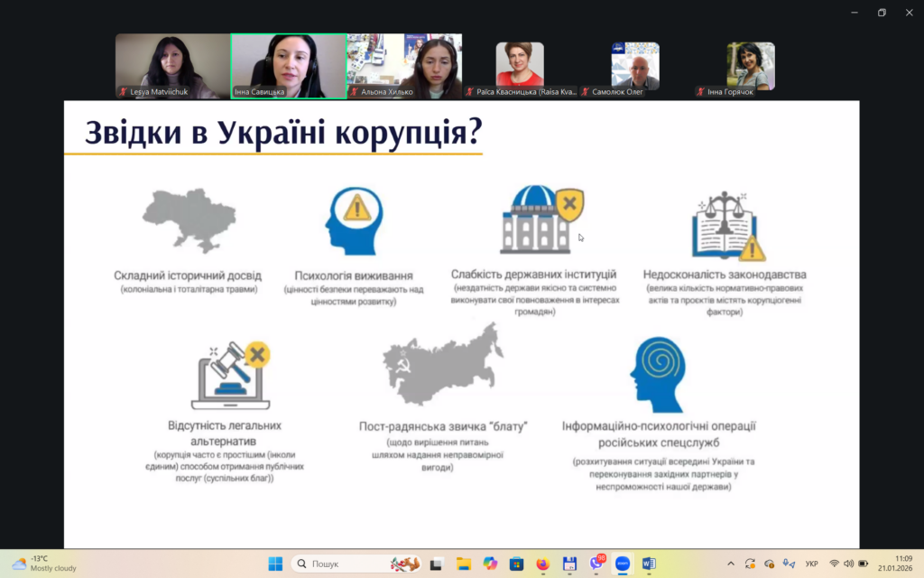Click the Zoom icon in the taskbar

coord(623,564)
